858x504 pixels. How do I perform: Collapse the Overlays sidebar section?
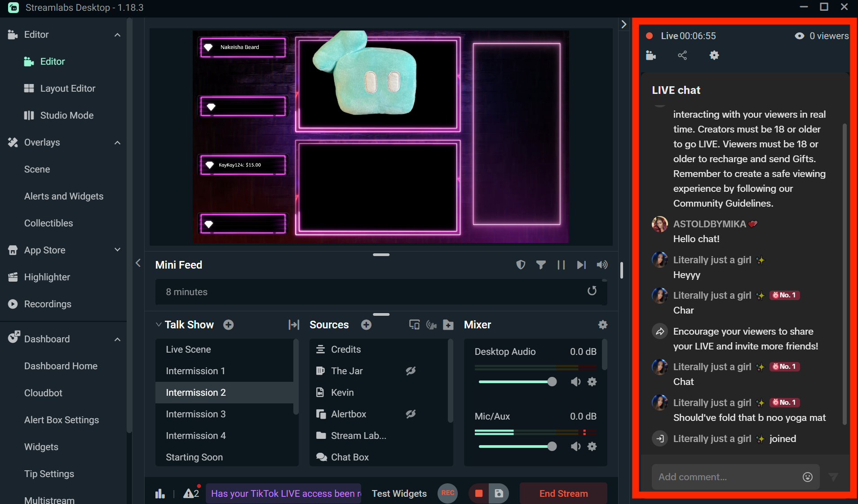117,142
